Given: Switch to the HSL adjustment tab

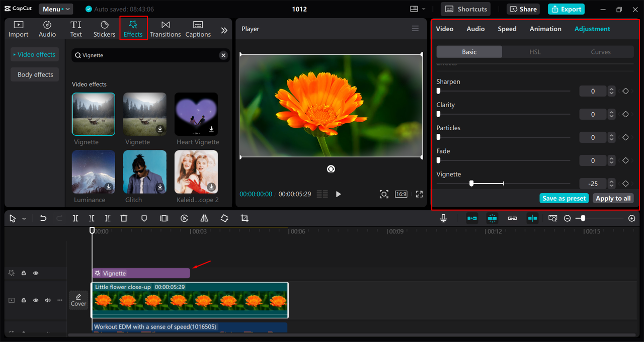Looking at the screenshot, I should (535, 52).
